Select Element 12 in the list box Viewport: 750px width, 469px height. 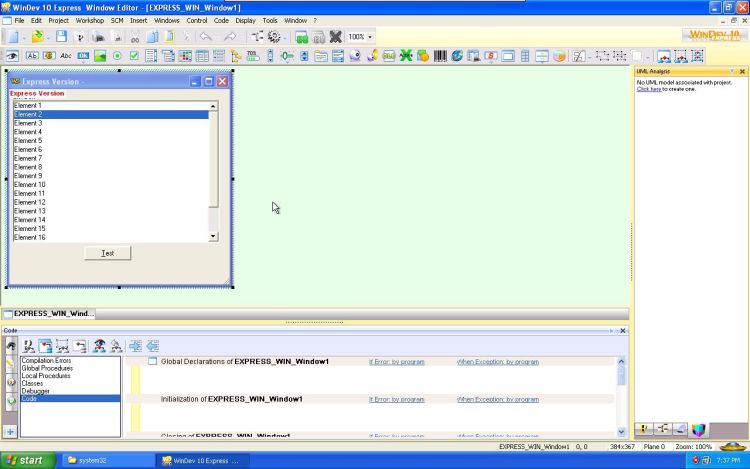coord(111,202)
